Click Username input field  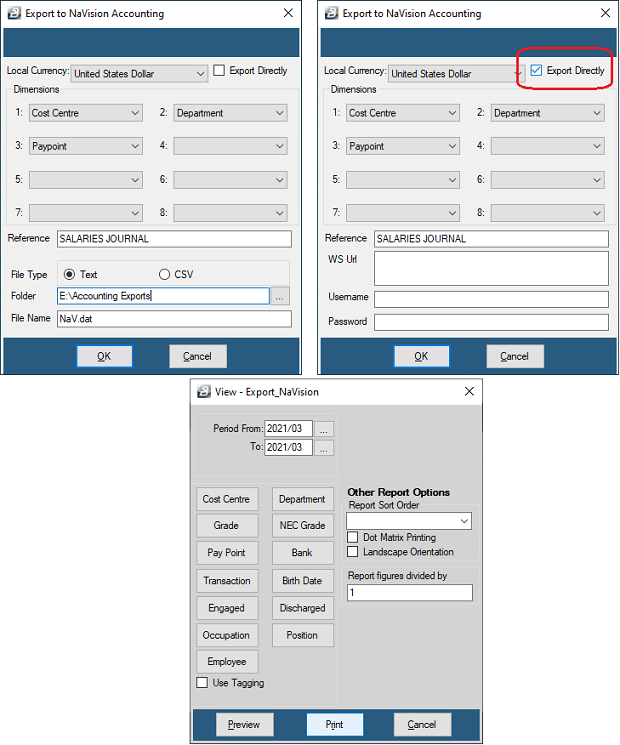(x=491, y=299)
